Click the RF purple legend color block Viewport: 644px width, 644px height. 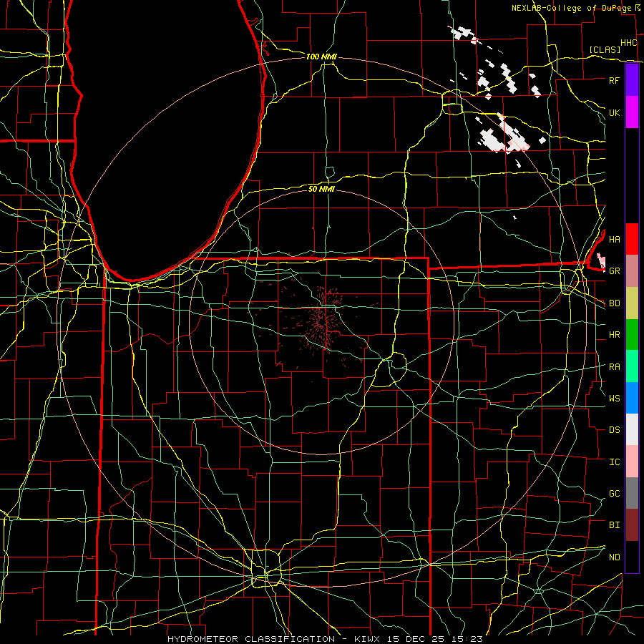(x=632, y=80)
